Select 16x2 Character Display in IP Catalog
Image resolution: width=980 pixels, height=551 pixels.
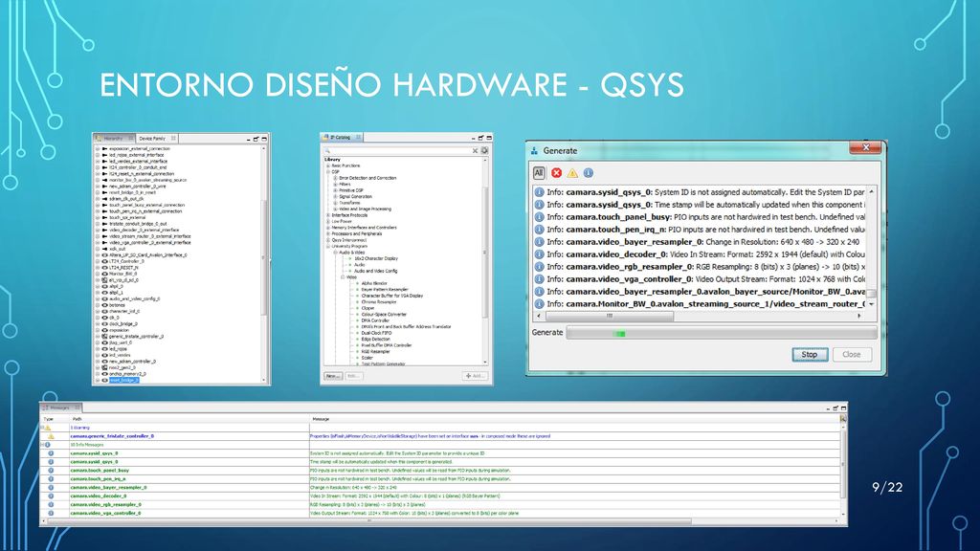pos(376,258)
